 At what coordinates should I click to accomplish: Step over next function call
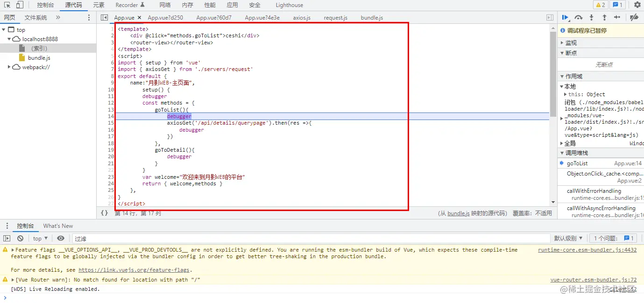tap(579, 17)
